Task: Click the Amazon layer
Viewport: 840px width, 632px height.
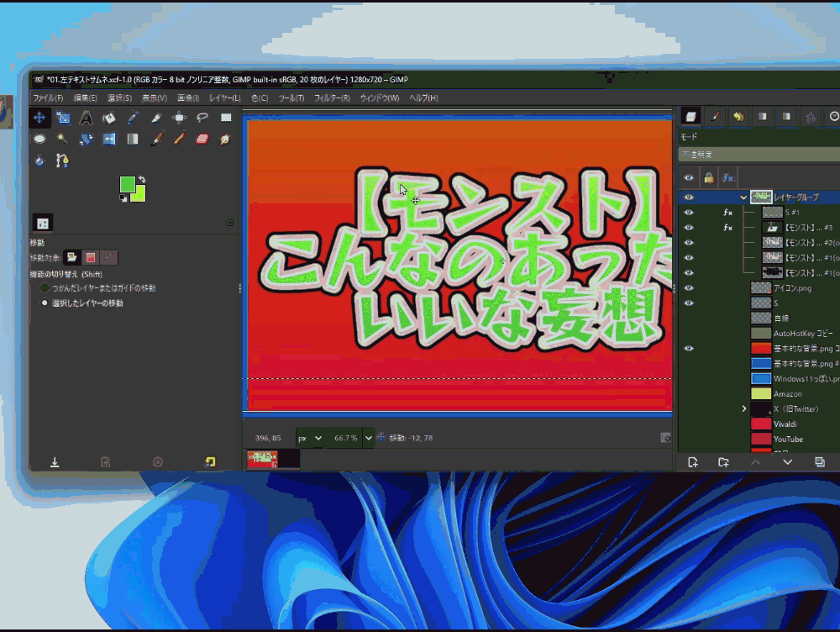Action: pyautogui.click(x=788, y=393)
